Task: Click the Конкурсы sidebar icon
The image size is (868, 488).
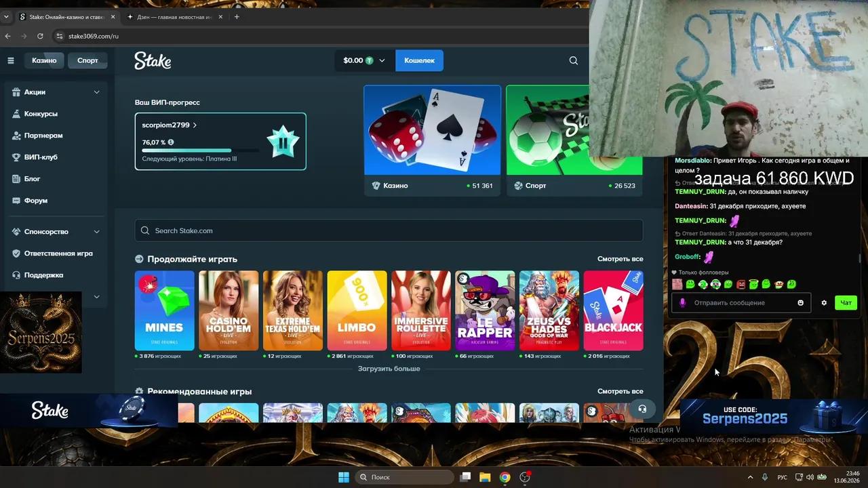Action: point(16,114)
